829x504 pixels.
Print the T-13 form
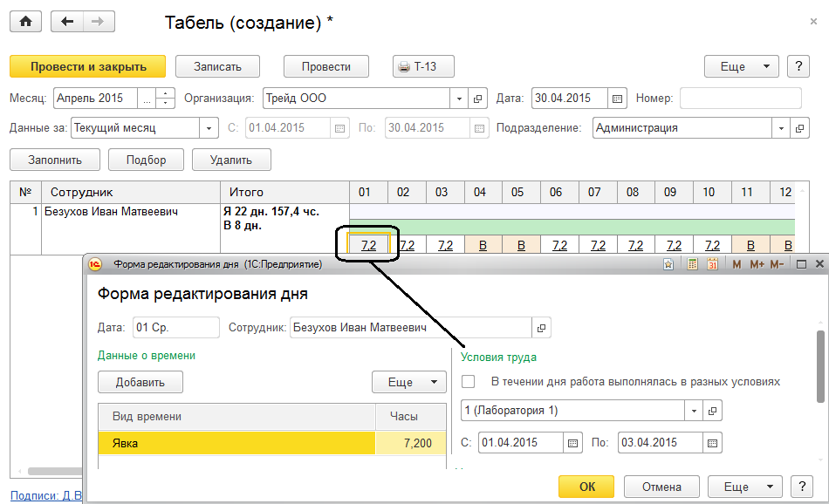[423, 66]
